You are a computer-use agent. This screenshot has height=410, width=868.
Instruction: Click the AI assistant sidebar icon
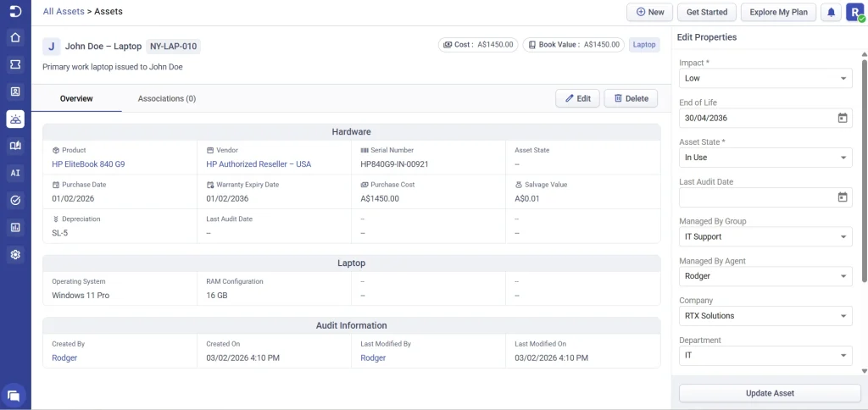[x=15, y=173]
